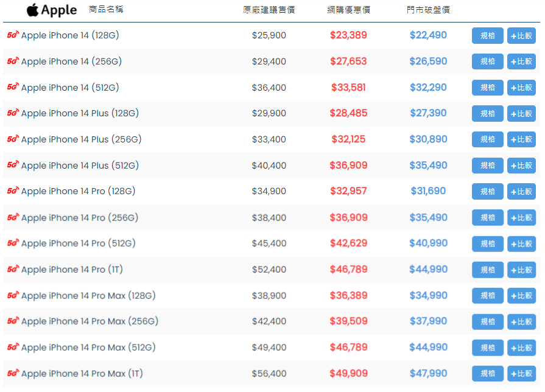The height and width of the screenshot is (392, 545).
Task: Click the 原廠建議售價 column header
Action: coord(269,10)
